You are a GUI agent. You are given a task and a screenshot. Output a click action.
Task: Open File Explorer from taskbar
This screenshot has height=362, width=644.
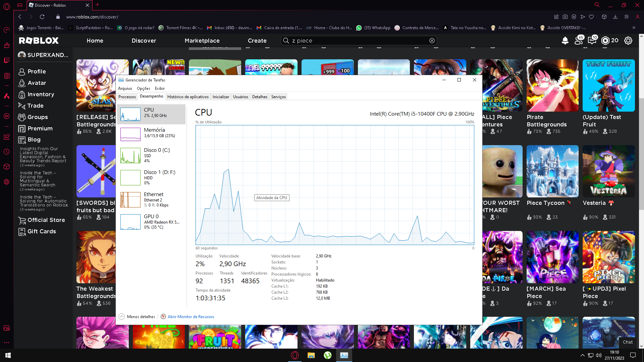click(311, 355)
